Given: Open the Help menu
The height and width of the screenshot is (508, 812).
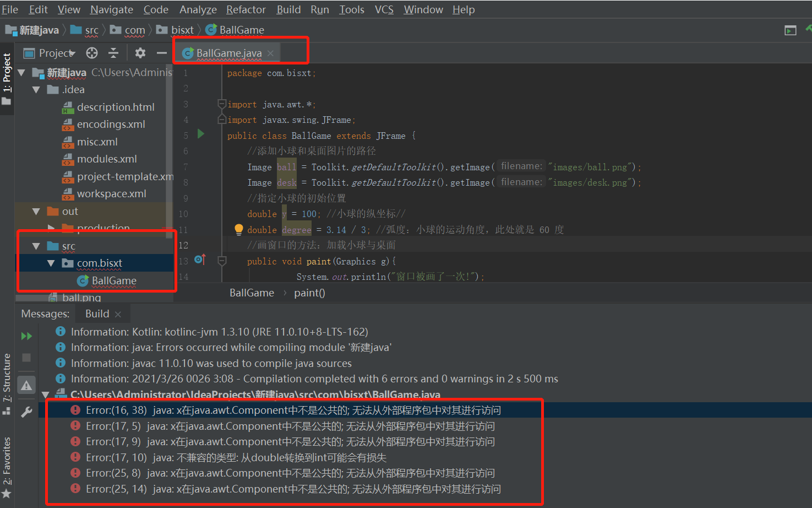Looking at the screenshot, I should 464,9.
